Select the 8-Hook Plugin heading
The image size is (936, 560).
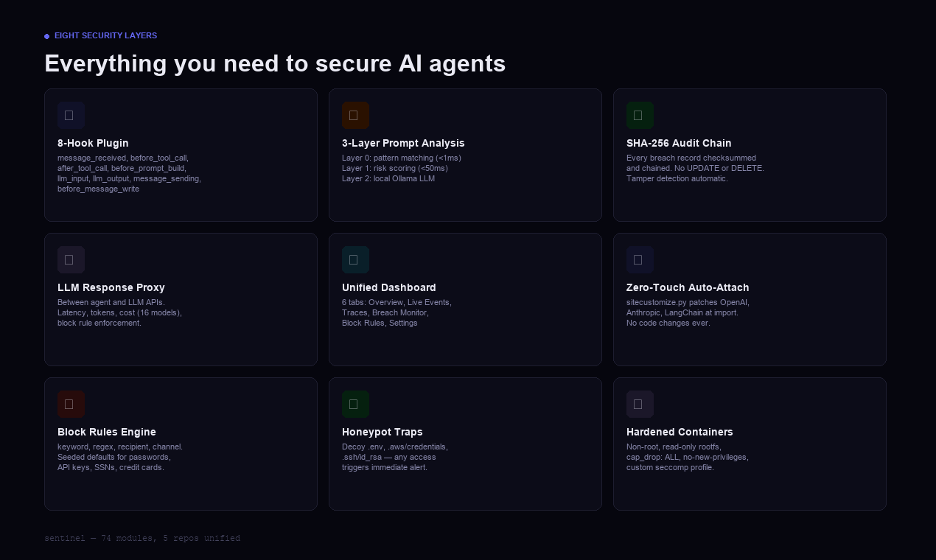93,143
